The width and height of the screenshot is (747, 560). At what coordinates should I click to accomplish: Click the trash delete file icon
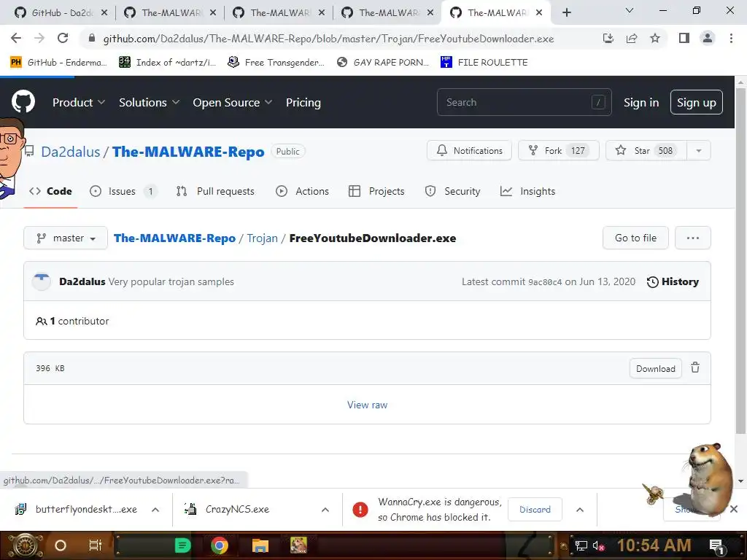click(695, 367)
